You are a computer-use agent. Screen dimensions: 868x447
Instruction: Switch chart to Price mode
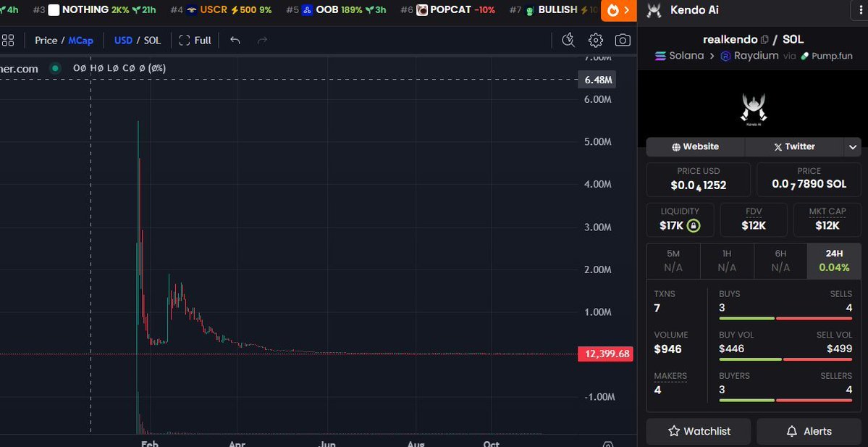[x=46, y=41]
